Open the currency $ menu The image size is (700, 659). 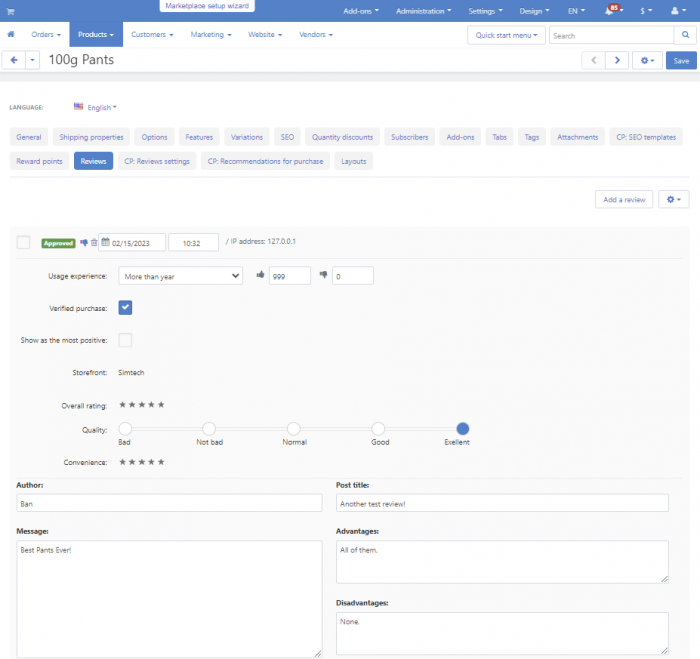[x=646, y=11]
